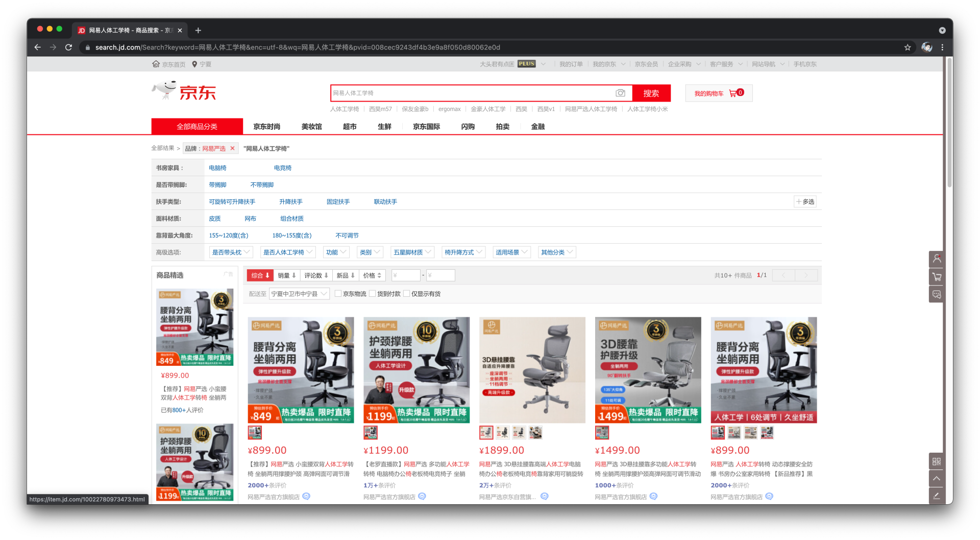Bookmark this page with the star icon
This screenshot has width=980, height=540.
[907, 47]
